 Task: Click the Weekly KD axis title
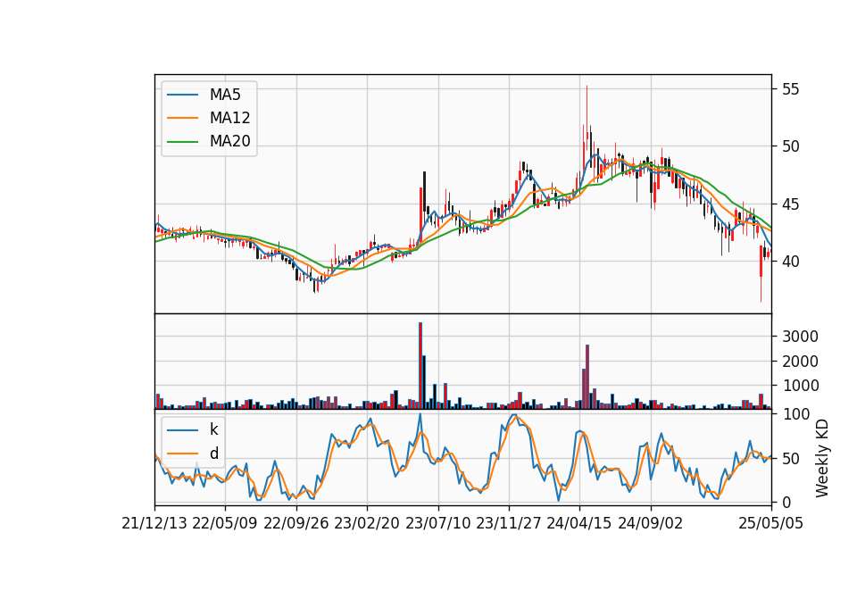821,458
